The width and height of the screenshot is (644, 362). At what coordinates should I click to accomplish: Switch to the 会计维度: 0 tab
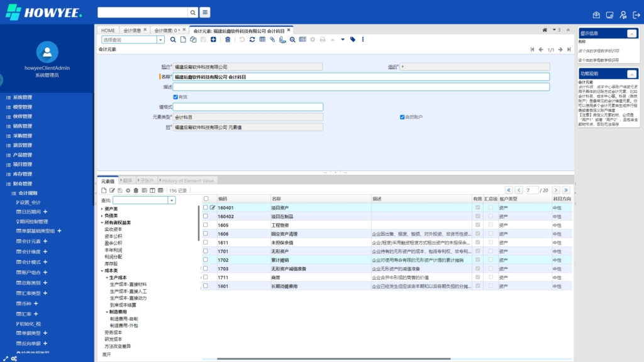pyautogui.click(x=167, y=30)
